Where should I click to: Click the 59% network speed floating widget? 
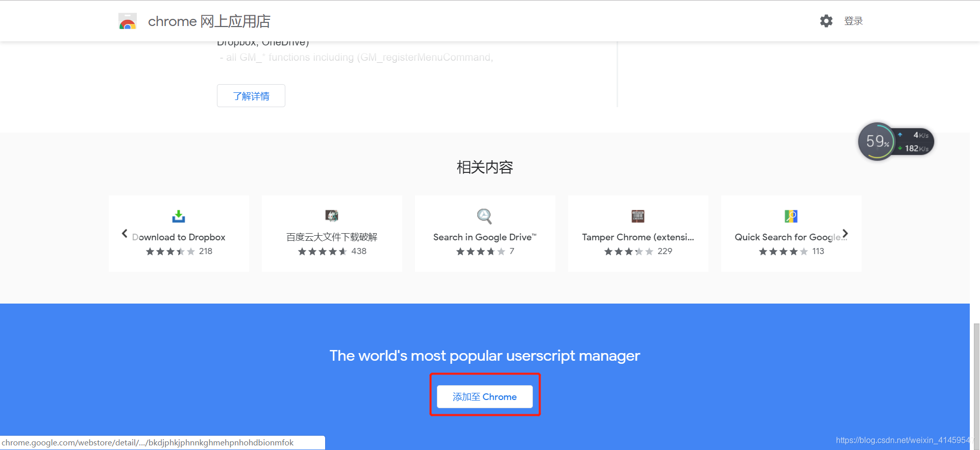pos(896,141)
